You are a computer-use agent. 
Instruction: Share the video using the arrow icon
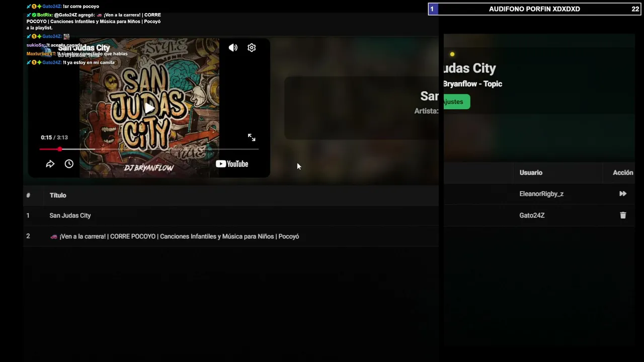click(50, 164)
